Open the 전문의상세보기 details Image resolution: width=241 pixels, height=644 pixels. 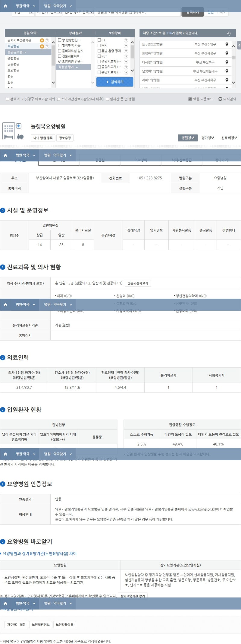point(138,283)
